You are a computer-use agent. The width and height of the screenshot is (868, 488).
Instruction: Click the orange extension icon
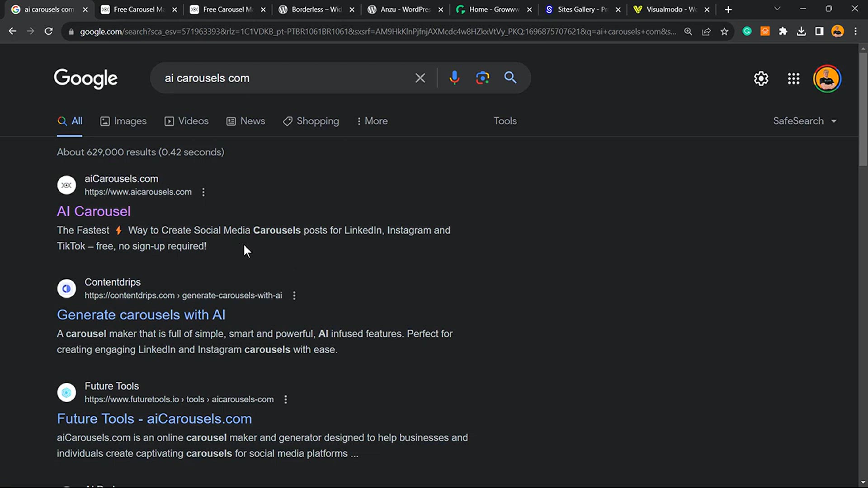pyautogui.click(x=765, y=31)
